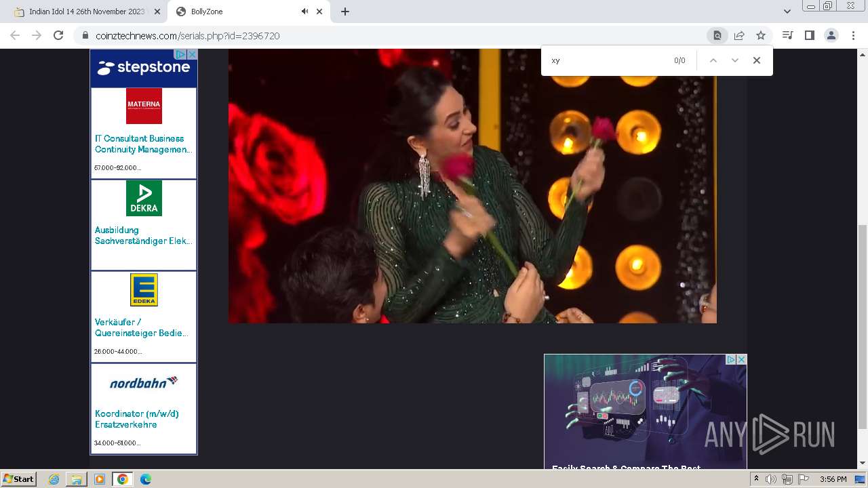Open the find-in-page search icon in address bar
Screen dimensions: 868x488
click(717, 35)
